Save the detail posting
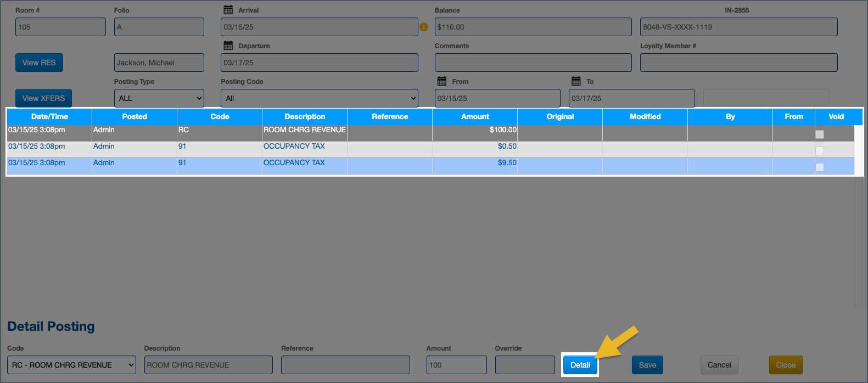 [x=647, y=365]
